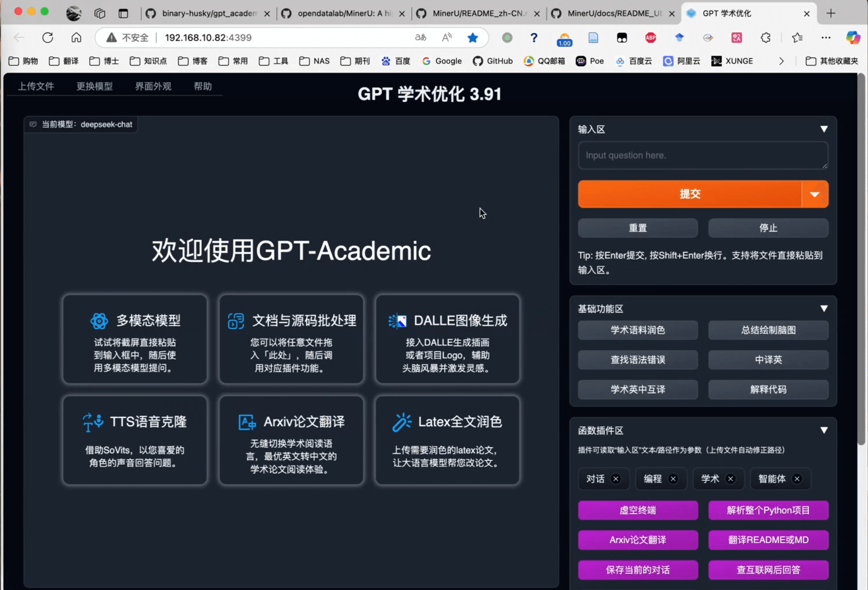
Task: Click the Copilot icon in toolbar
Action: [853, 37]
